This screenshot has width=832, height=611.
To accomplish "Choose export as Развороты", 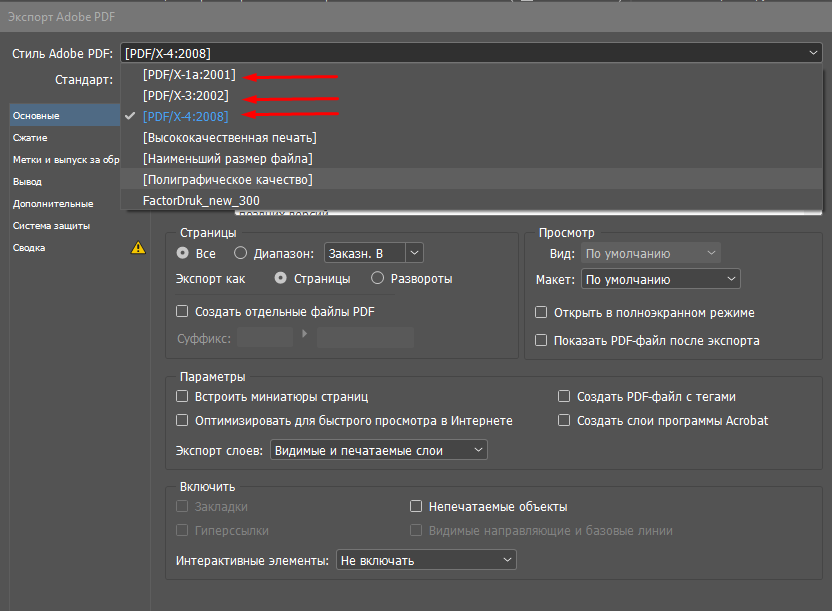I will tap(377, 278).
